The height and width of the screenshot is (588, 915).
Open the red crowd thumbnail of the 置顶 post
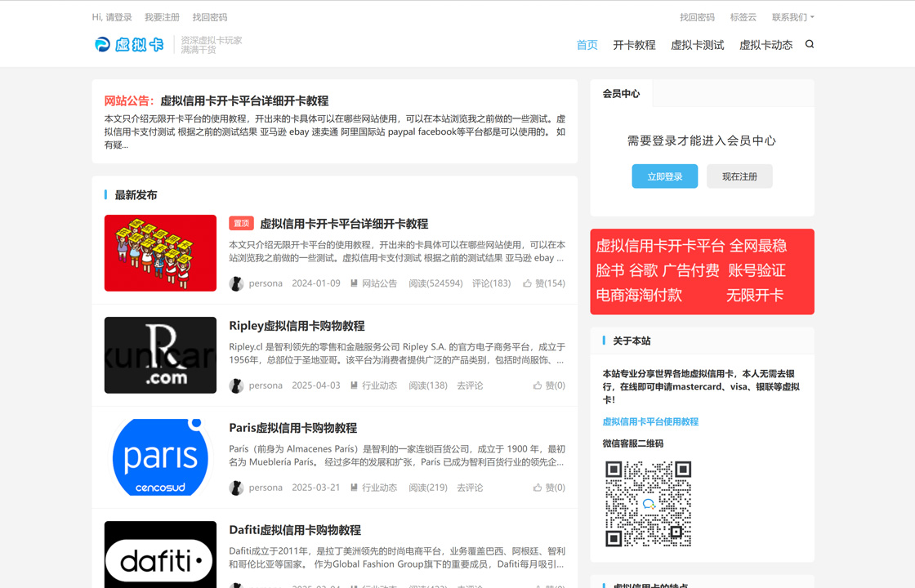[160, 253]
